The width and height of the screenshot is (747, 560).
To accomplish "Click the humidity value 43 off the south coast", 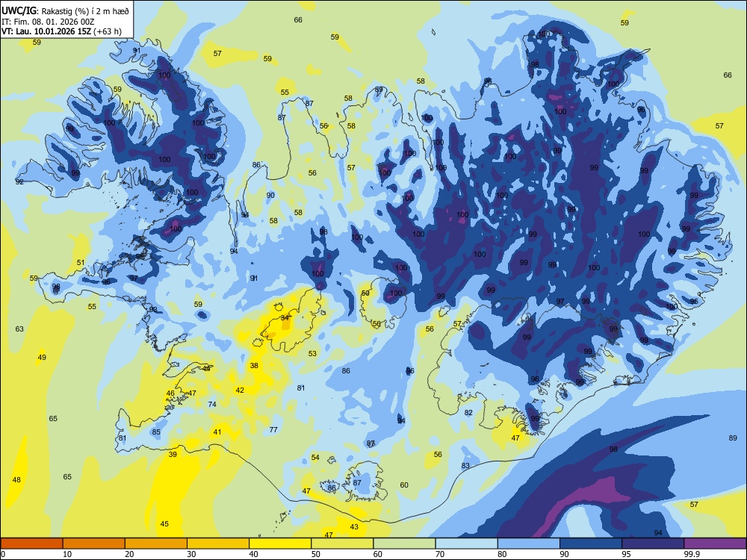I will tap(354, 526).
